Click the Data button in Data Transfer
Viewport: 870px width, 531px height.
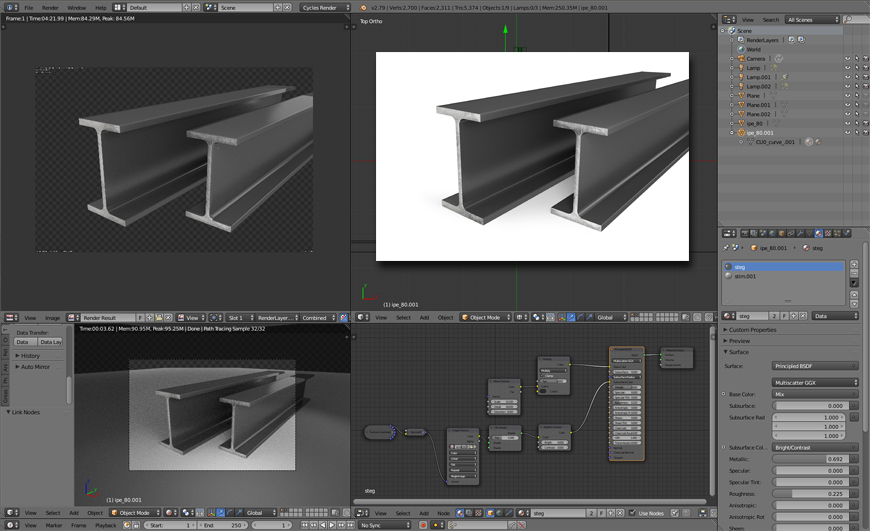pos(24,342)
